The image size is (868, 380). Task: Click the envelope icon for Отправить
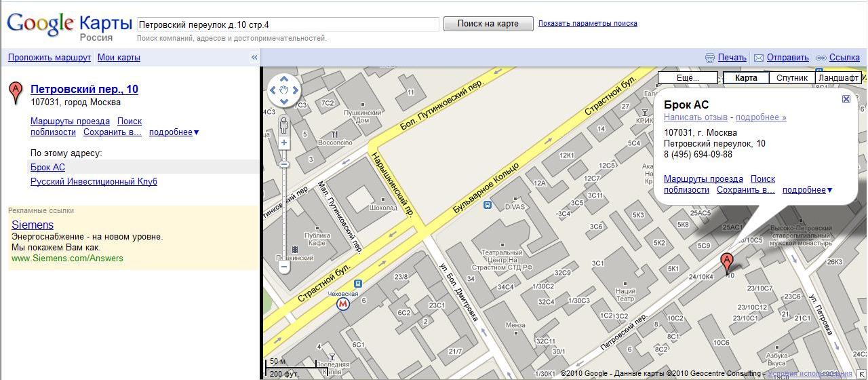point(759,58)
